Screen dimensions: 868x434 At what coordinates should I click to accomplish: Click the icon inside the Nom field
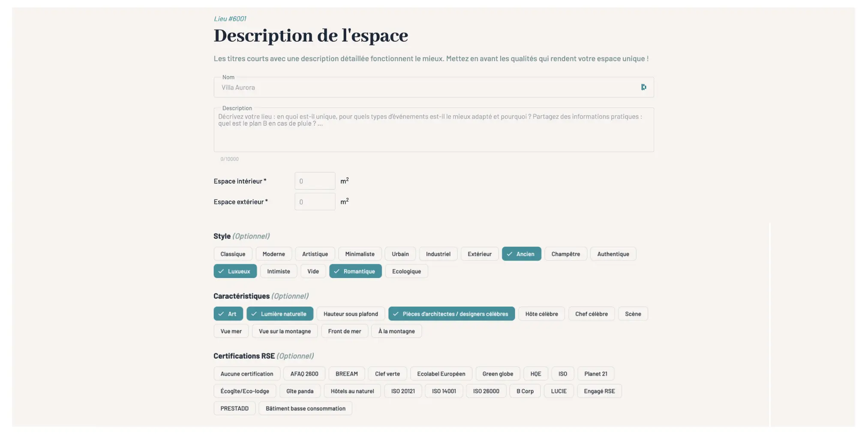[643, 87]
